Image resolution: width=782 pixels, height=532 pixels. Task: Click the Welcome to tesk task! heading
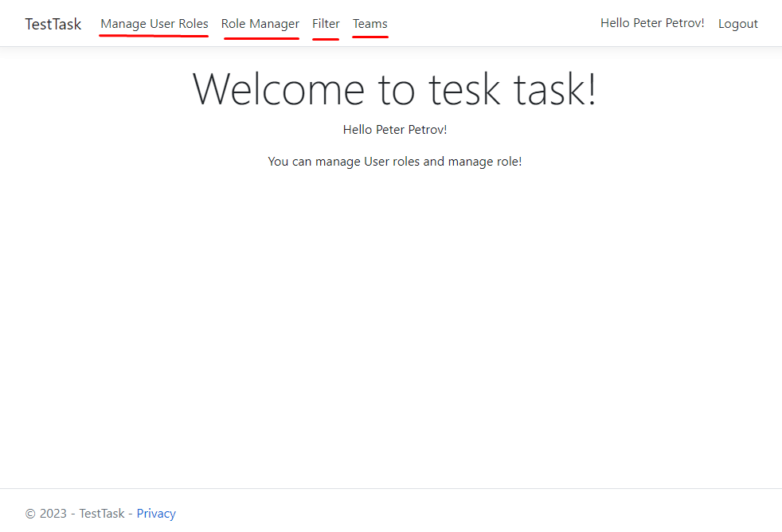pyautogui.click(x=394, y=89)
